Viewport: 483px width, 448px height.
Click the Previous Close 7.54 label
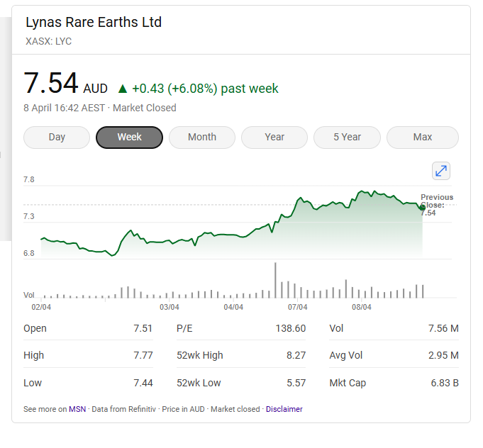(437, 205)
